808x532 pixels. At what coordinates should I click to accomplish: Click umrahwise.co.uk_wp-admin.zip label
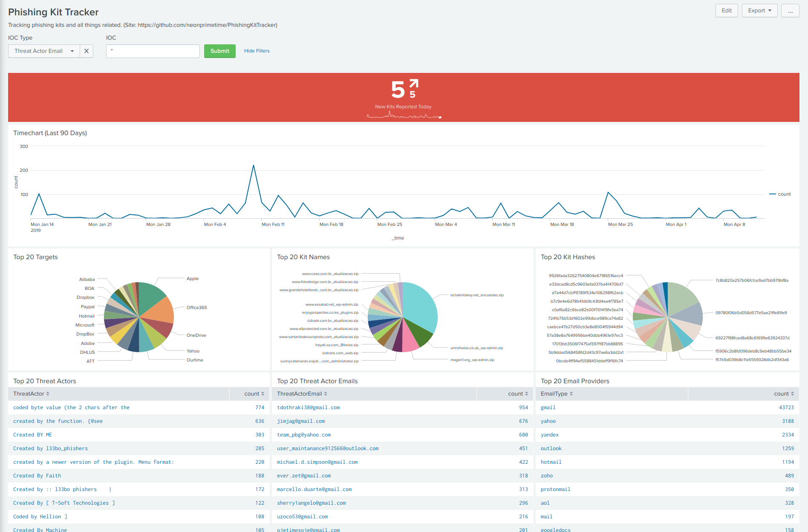[476, 348]
